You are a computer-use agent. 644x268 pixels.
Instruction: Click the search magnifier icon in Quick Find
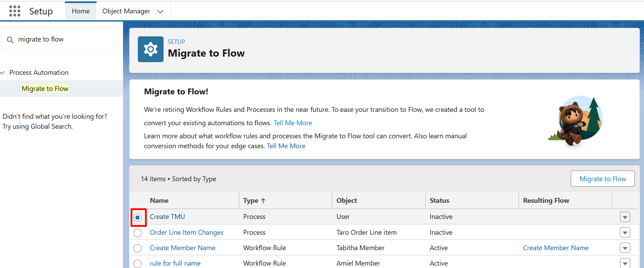(10, 40)
